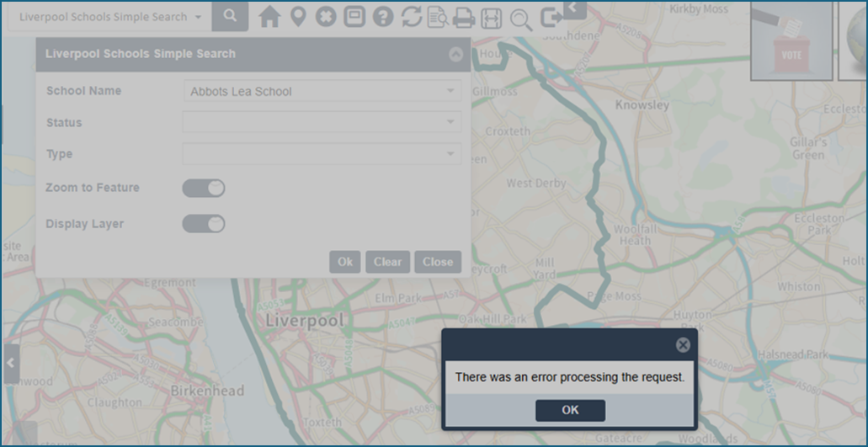The height and width of the screenshot is (447, 868).
Task: Open the Liverpool Schools Simple Search selector
Action: pos(109,17)
